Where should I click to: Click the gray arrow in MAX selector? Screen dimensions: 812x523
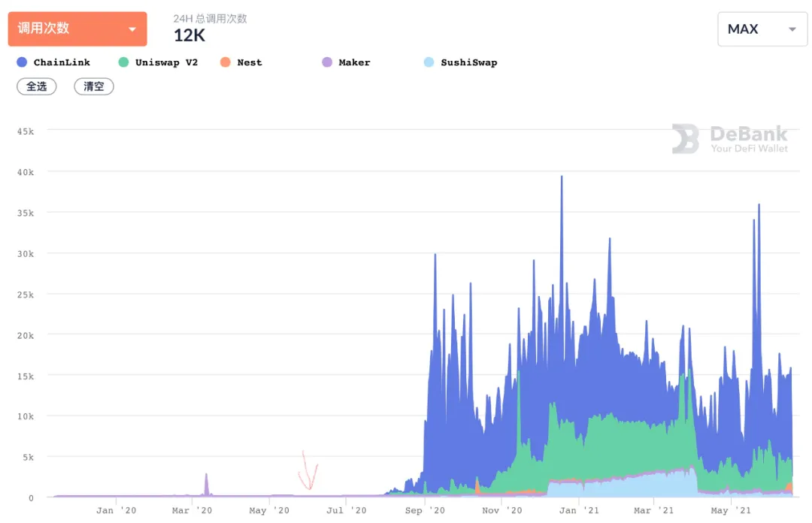coord(792,29)
